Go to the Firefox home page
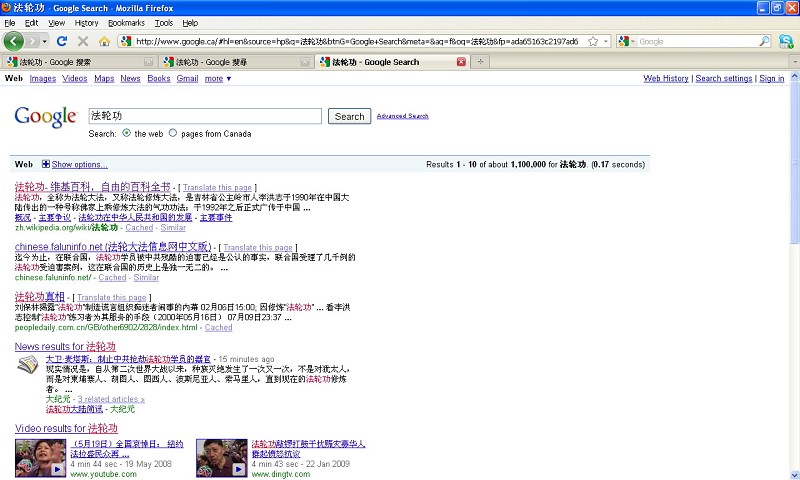The image size is (800, 480). [x=104, y=41]
